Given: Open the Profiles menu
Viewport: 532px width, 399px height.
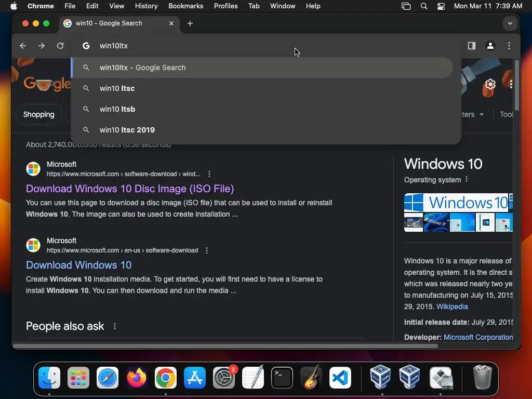Looking at the screenshot, I should click(225, 6).
